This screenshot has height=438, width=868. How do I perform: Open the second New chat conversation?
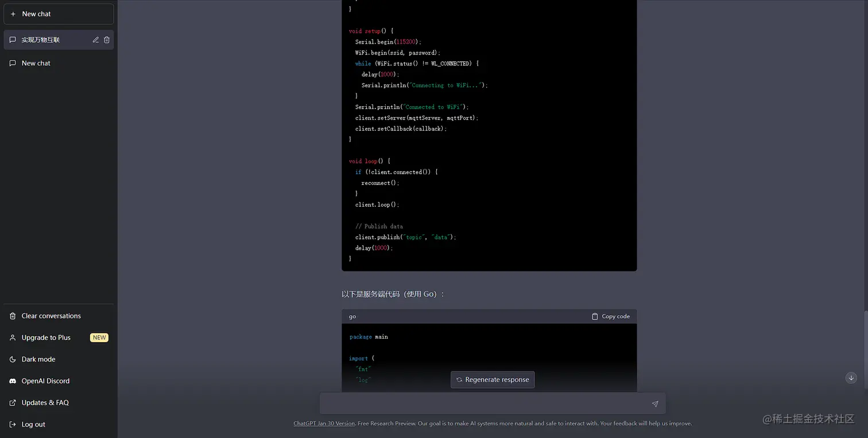point(59,63)
